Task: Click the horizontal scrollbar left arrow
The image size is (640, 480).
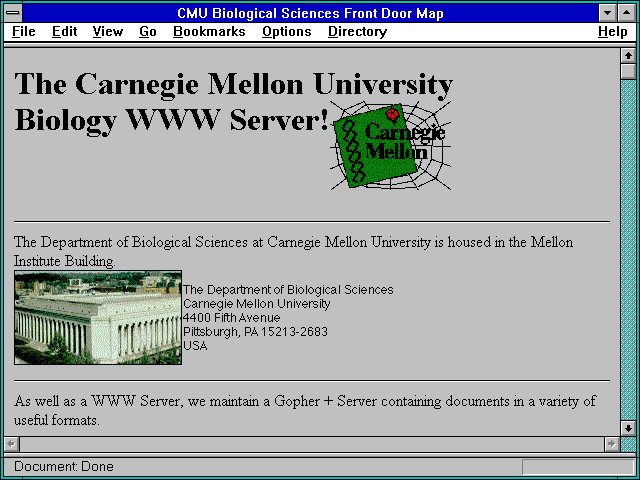Action: pos(11,444)
